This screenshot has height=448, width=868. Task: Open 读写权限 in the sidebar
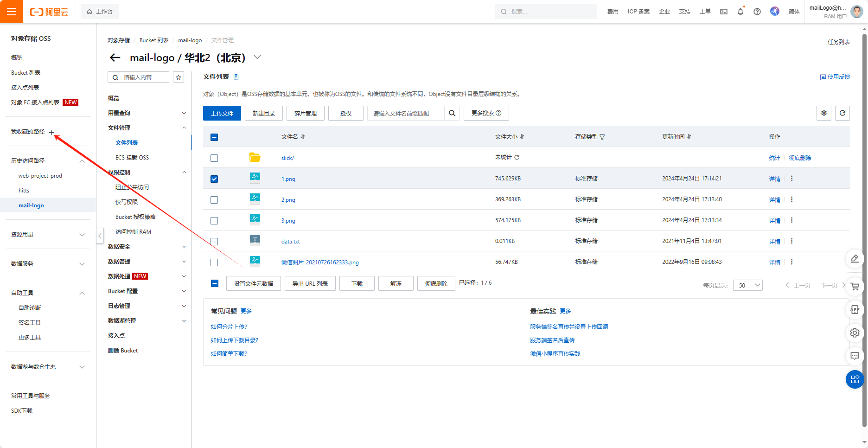tap(127, 202)
